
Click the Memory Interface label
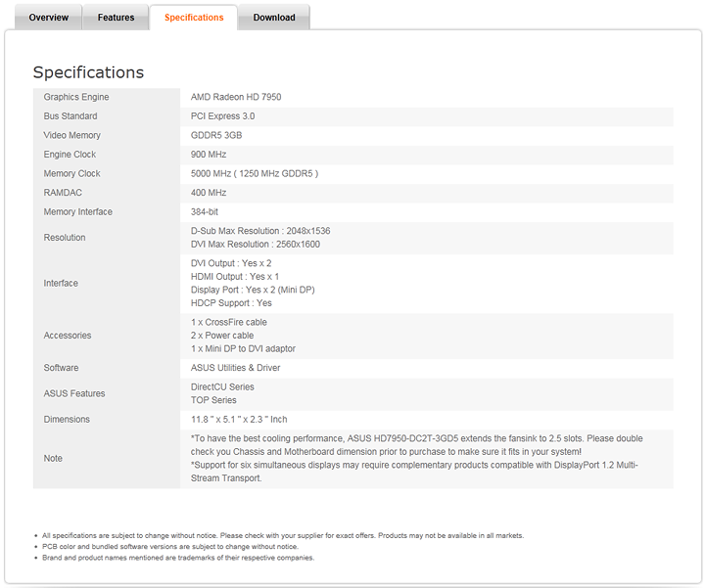pyautogui.click(x=77, y=212)
